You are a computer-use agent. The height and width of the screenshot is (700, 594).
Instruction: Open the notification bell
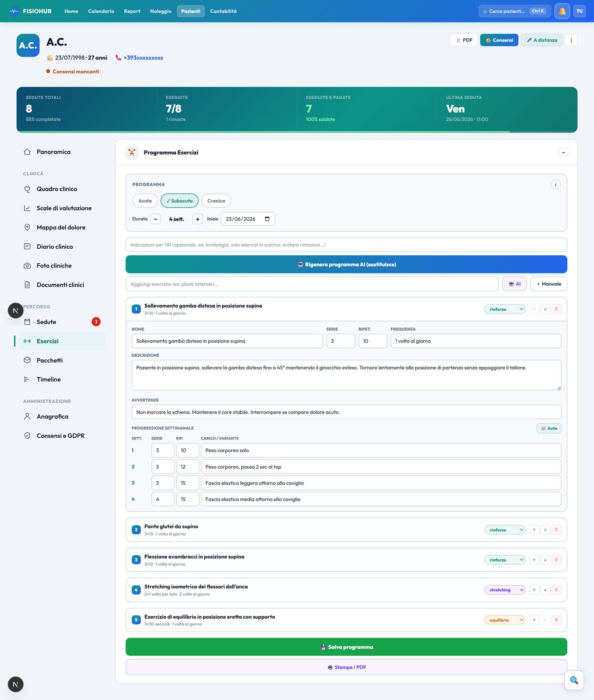tap(562, 11)
